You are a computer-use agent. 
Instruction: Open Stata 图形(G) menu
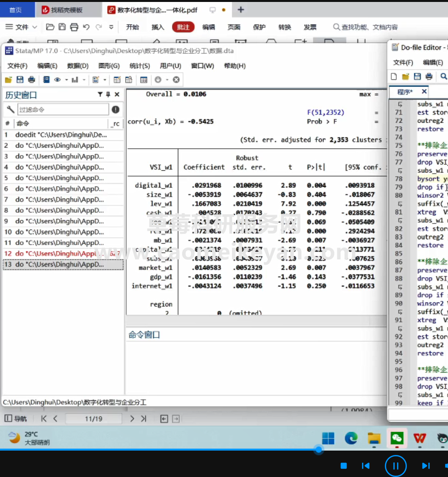coord(109,66)
